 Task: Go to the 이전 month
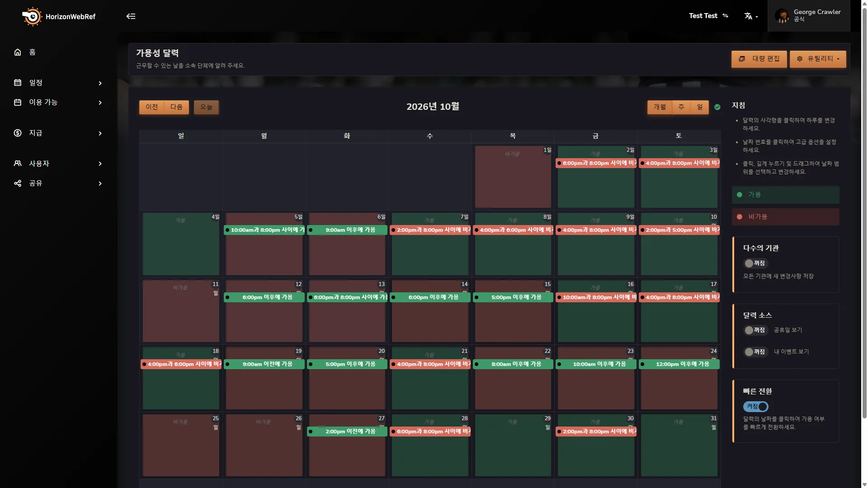coord(152,107)
